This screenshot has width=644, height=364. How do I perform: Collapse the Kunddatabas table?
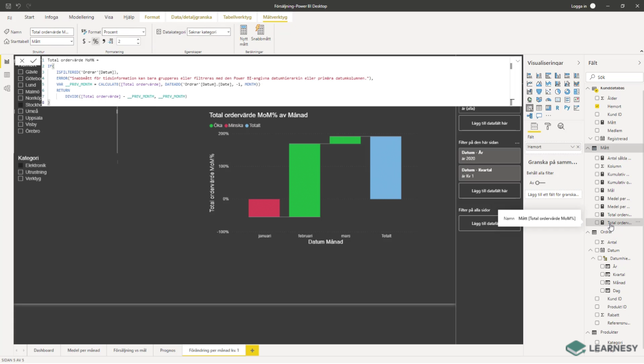point(588,89)
